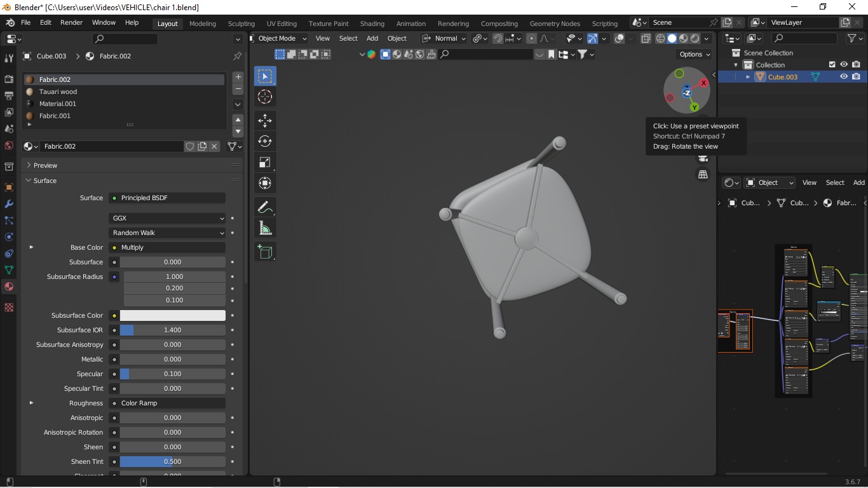Open the Object Data properties tab
The image size is (868, 488).
click(9, 270)
